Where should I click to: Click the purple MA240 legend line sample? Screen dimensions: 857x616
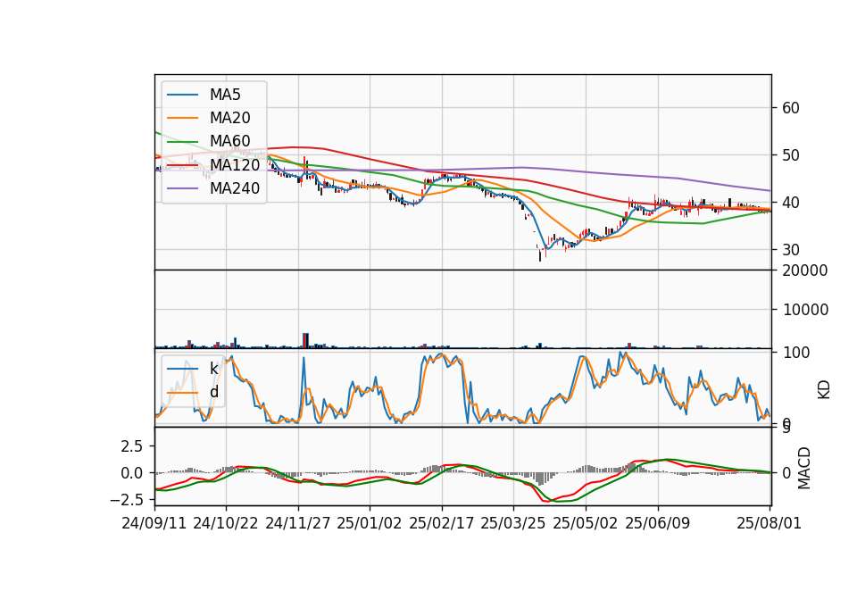[x=182, y=188]
